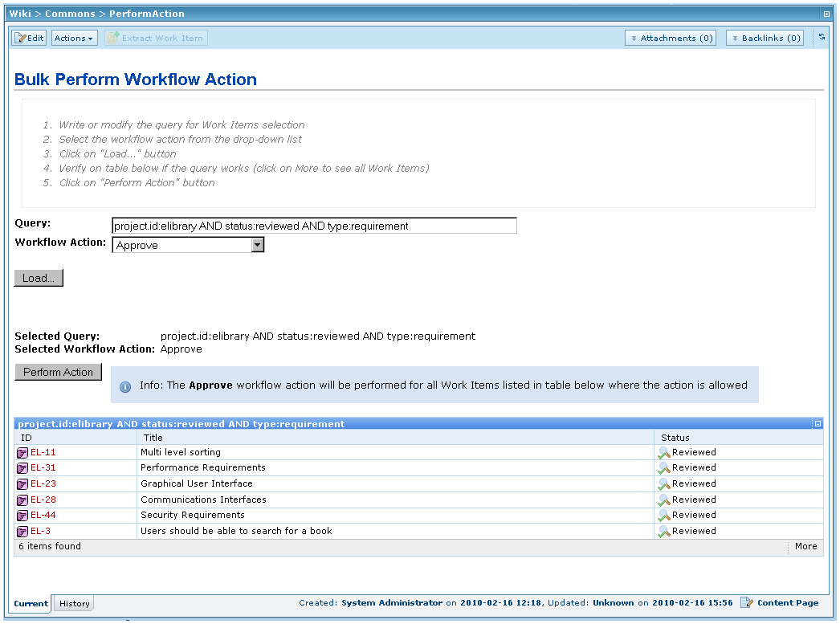Screen dimensions: 840x624
Task: Select the Current tab
Action: (x=30, y=603)
